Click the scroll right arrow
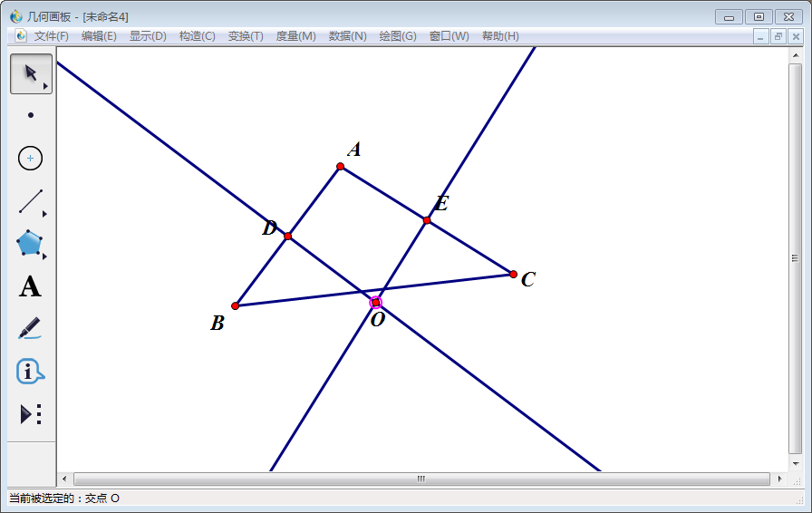Screen dimensions: 812x513 (x=779, y=479)
